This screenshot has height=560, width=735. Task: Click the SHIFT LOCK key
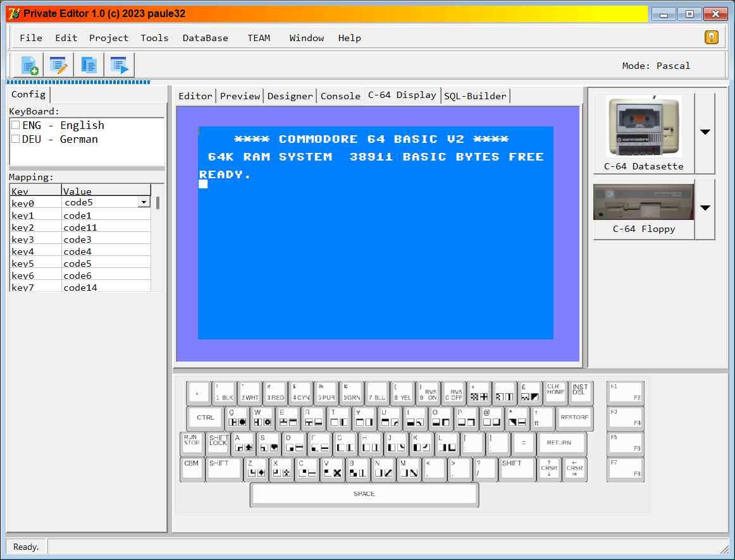(218, 444)
